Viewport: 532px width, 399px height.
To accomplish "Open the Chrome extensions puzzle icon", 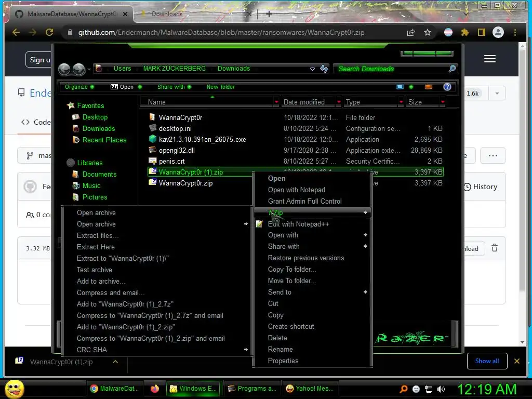I will 465,32.
